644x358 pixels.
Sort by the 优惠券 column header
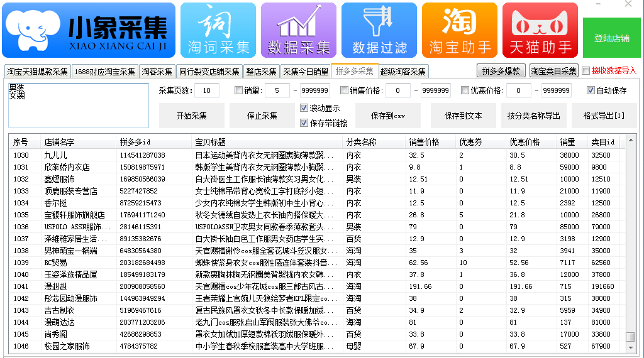[x=481, y=142]
